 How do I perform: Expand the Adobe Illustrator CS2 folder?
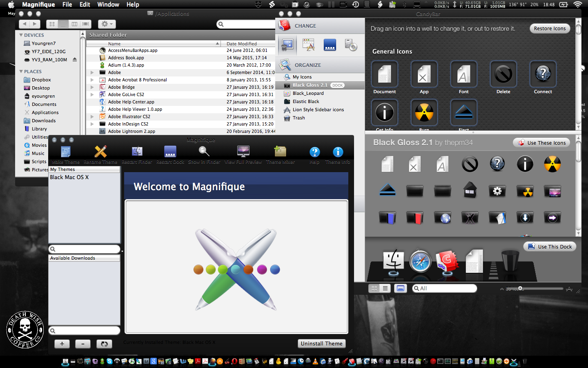[x=92, y=117]
